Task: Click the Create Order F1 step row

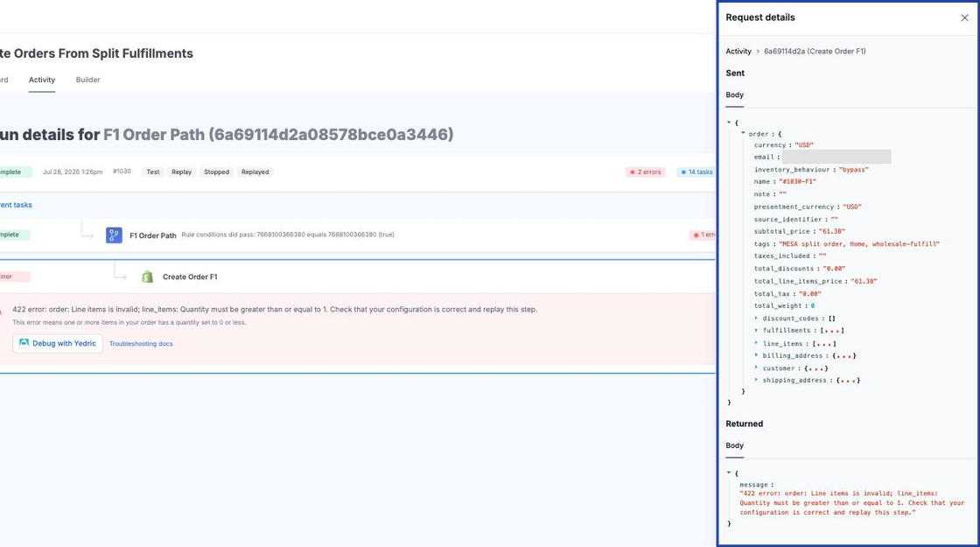Action: pos(358,277)
